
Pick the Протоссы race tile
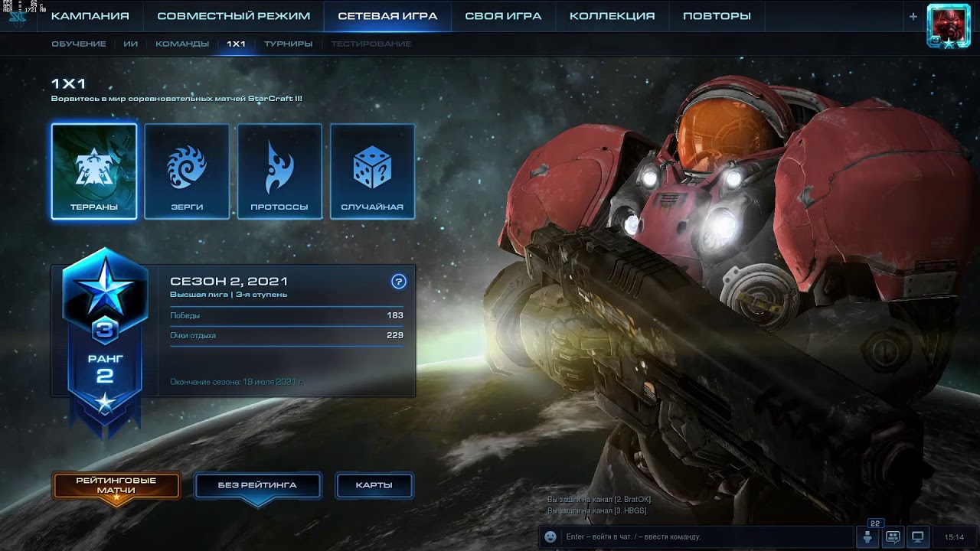279,171
